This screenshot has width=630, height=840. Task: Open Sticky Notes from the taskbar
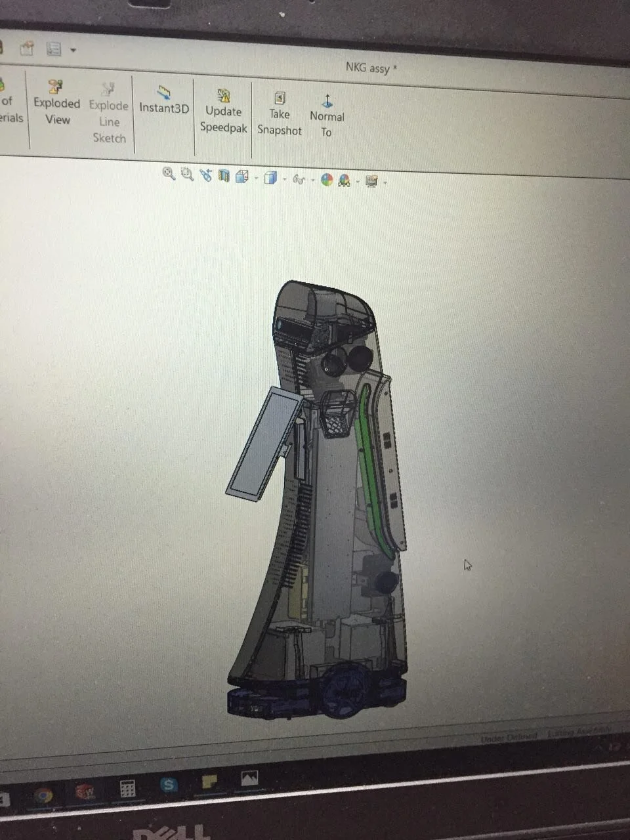[x=209, y=782]
